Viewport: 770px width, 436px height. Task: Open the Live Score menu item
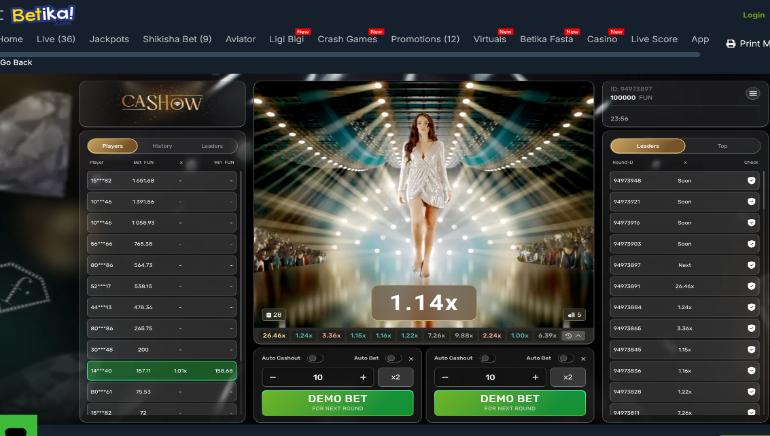tap(654, 39)
